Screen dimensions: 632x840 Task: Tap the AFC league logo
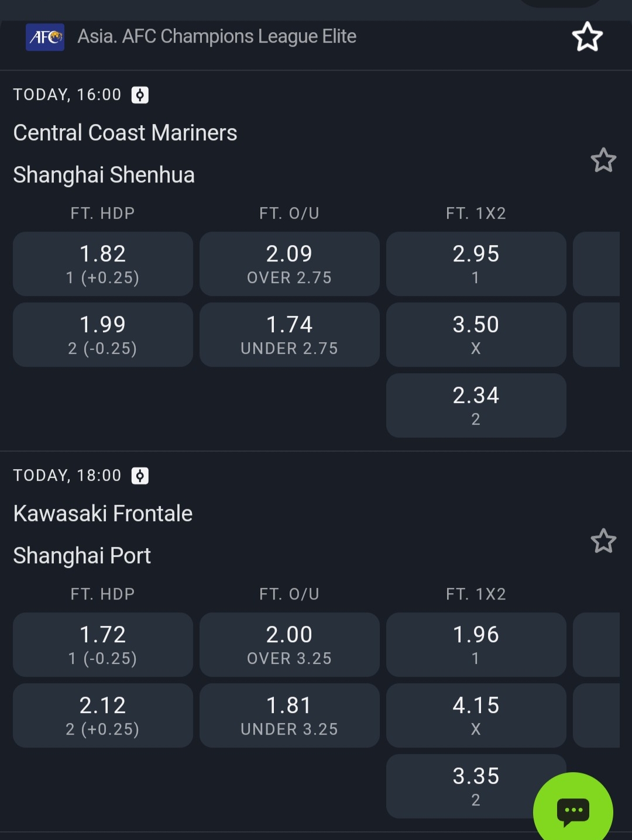(45, 37)
